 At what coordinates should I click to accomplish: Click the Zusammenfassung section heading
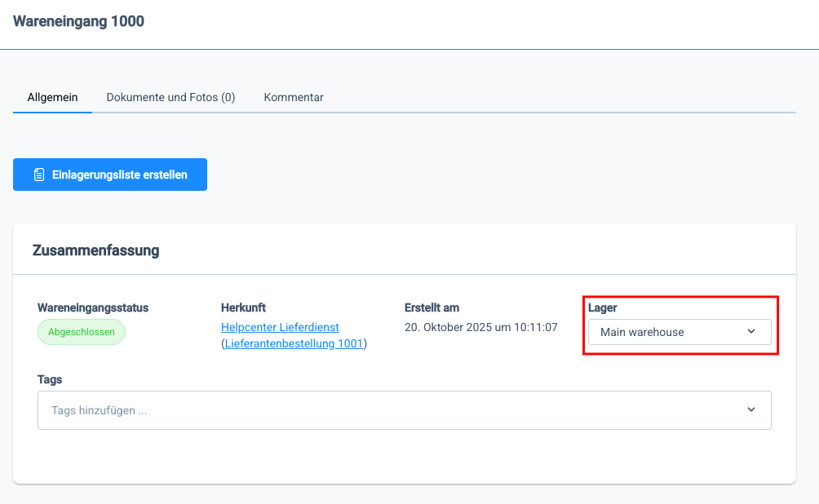coord(95,250)
